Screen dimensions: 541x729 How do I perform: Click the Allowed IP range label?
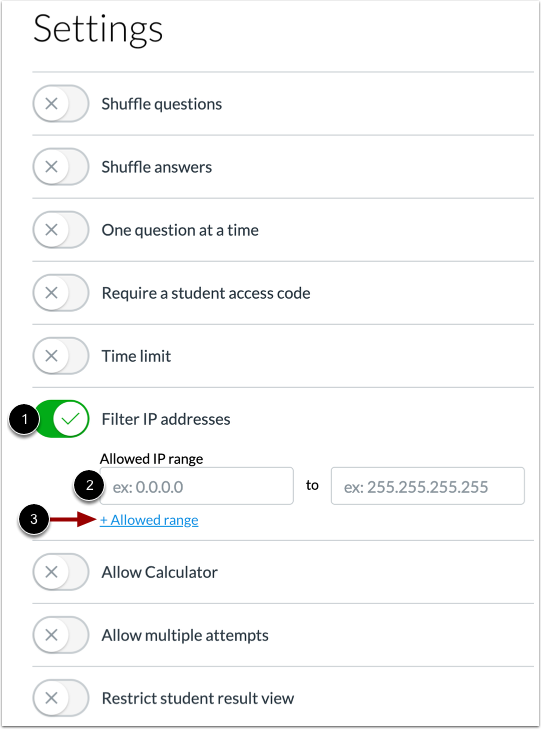coord(152,459)
